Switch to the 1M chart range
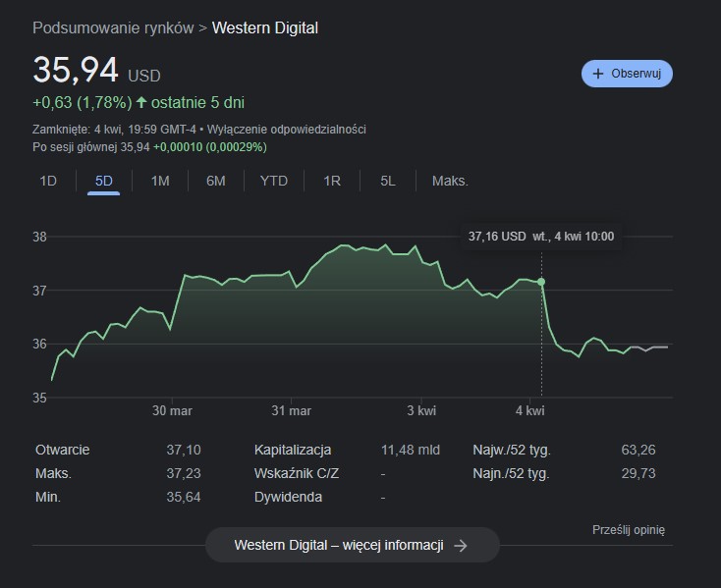This screenshot has width=721, height=588. pos(160,181)
